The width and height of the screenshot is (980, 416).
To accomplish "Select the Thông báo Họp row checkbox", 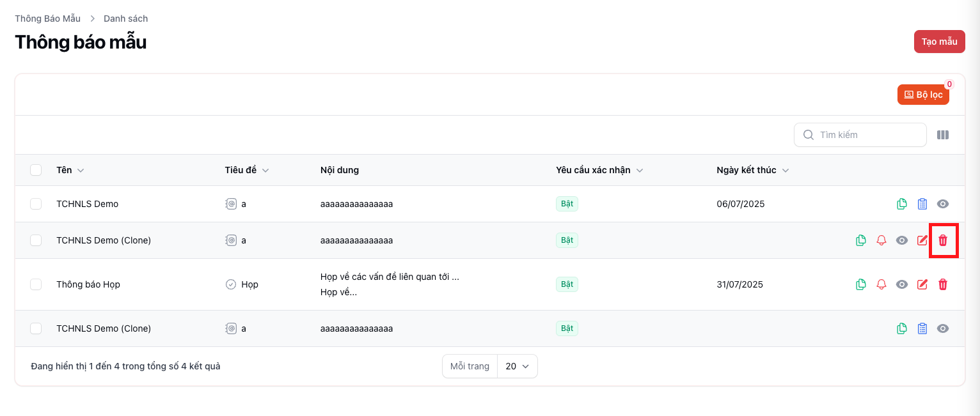I will coord(36,284).
